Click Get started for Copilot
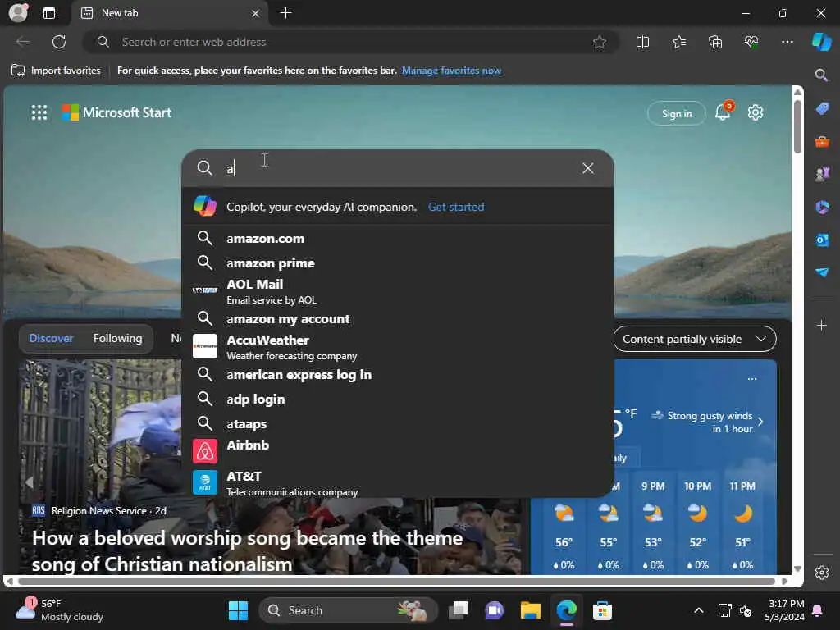Image resolution: width=840 pixels, height=630 pixels. pos(456,207)
